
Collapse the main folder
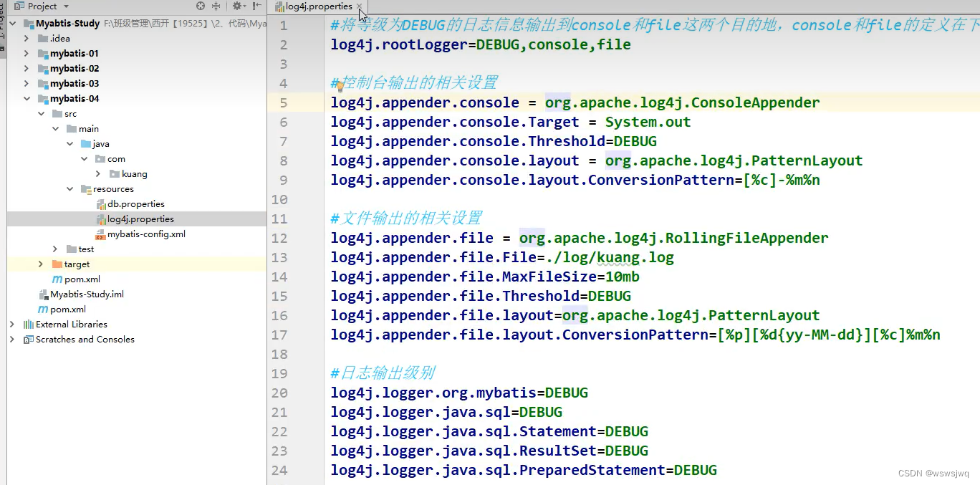point(55,128)
